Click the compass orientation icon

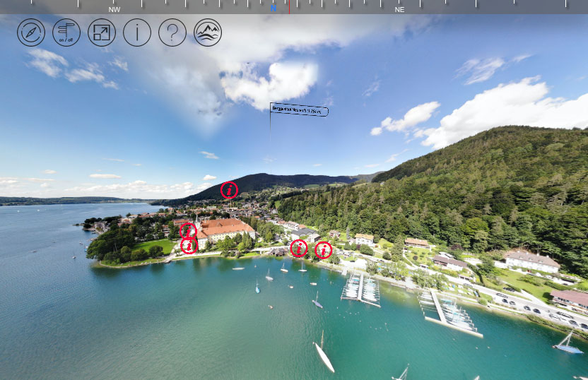[31, 32]
